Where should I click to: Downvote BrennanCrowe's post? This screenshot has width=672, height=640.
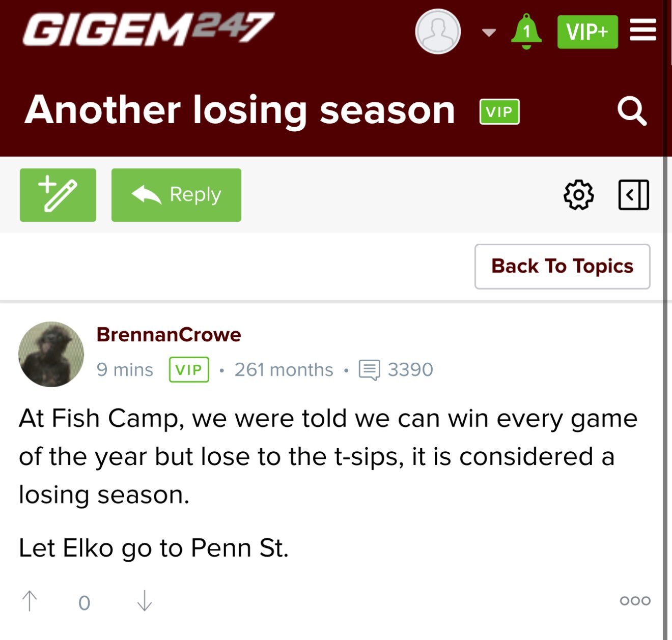coord(145,601)
